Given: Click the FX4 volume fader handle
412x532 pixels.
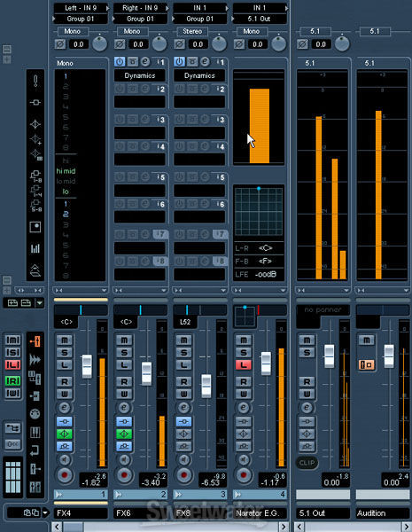Looking at the screenshot, I should point(87,366).
